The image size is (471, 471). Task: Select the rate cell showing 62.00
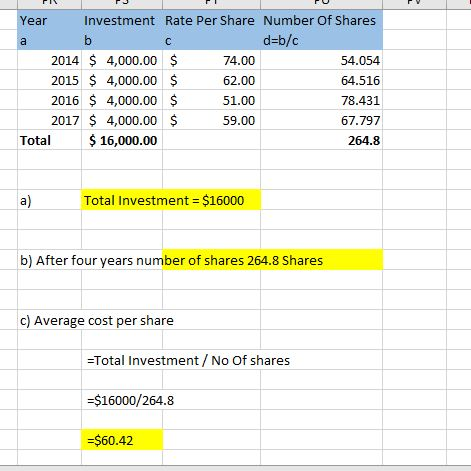pyautogui.click(x=211, y=80)
